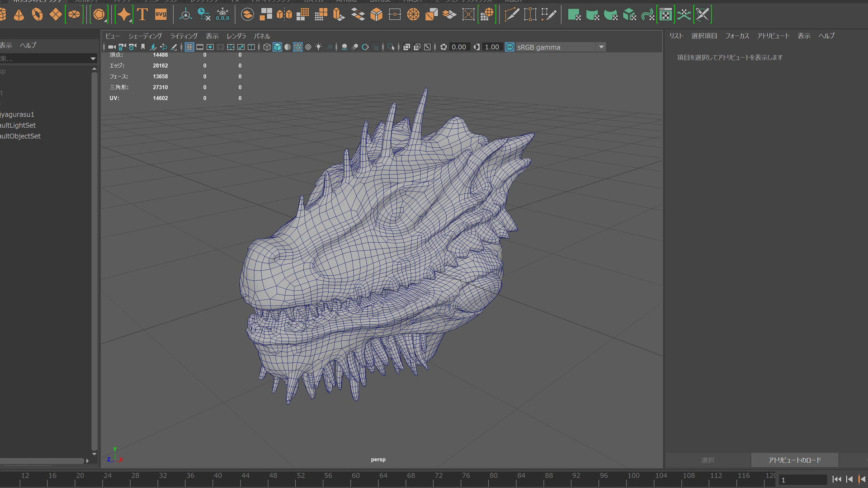Click the Mirror geometry shelf icon
868x488 pixels.
point(284,14)
